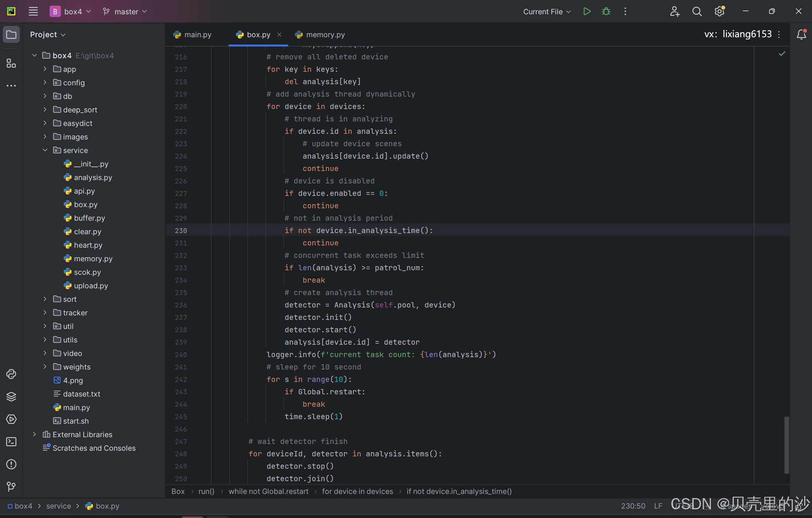This screenshot has width=812, height=518.
Task: Click the Search Everywhere magnifier icon
Action: tap(697, 12)
